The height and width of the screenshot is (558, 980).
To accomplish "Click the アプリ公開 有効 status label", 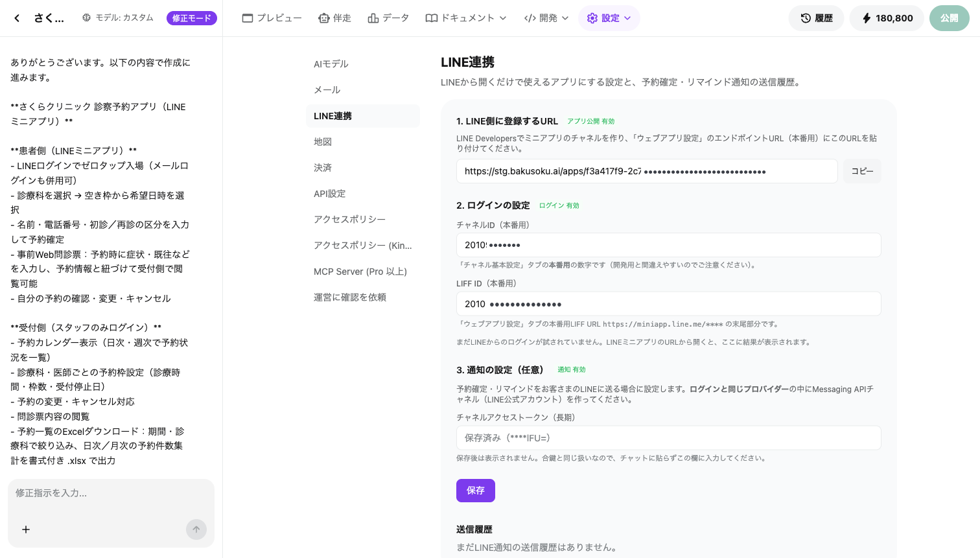I will (x=591, y=121).
